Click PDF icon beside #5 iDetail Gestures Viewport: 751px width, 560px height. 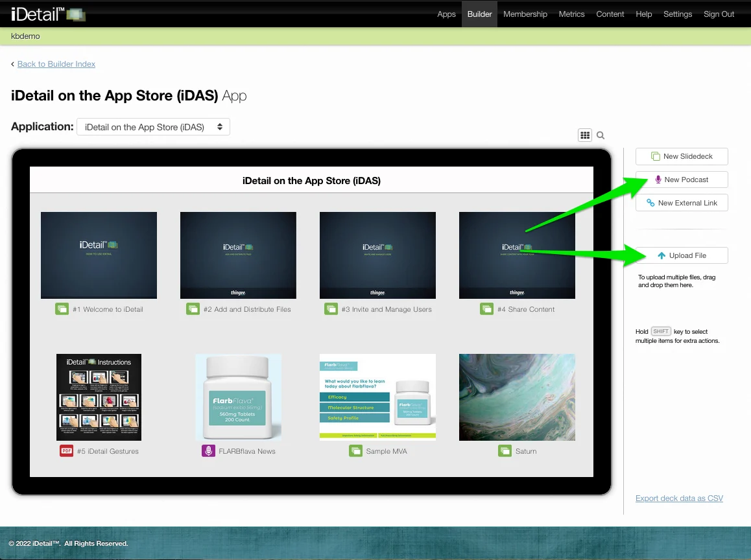point(66,451)
